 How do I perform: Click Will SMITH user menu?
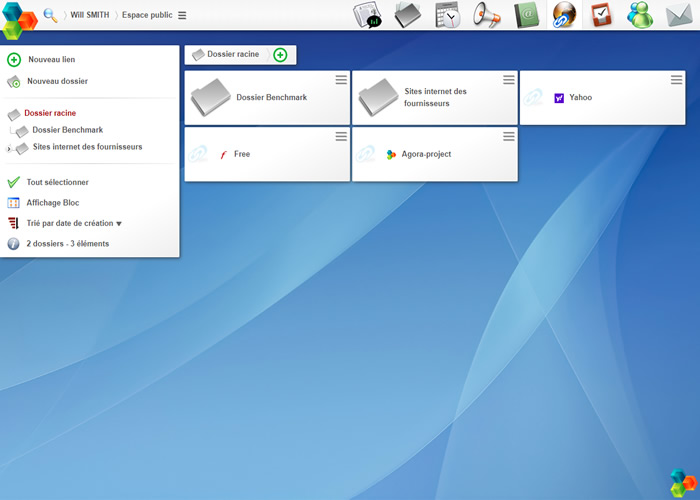(90, 15)
